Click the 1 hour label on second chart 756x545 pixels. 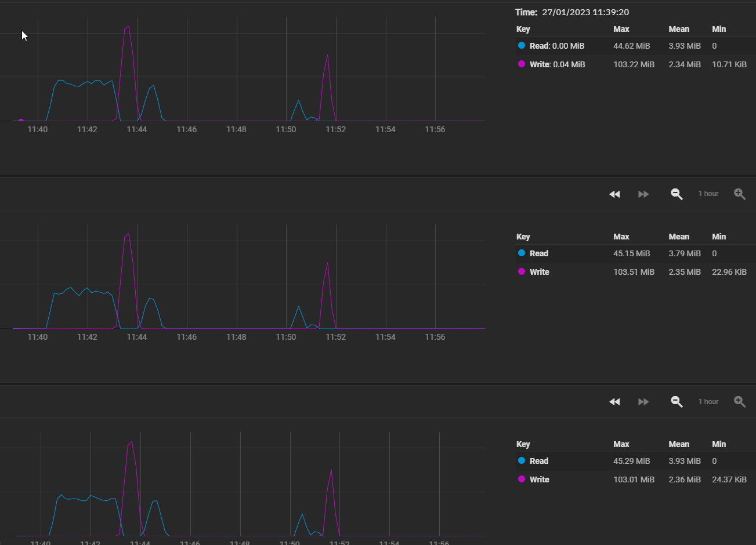click(x=708, y=194)
